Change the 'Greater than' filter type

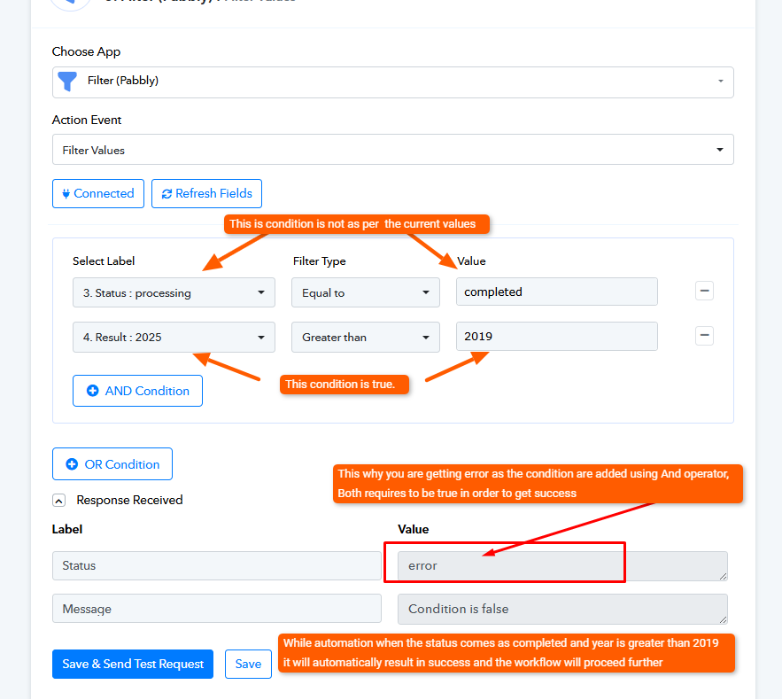[x=366, y=338]
